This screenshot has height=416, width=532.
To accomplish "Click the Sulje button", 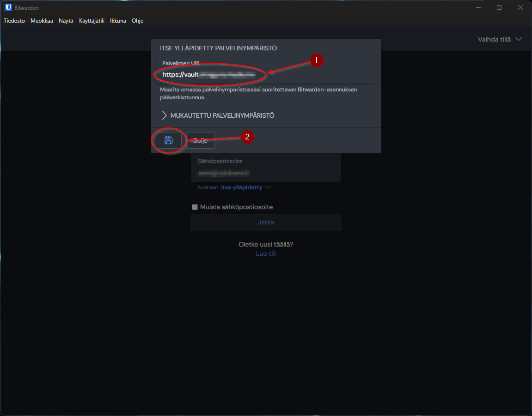I will (x=201, y=140).
